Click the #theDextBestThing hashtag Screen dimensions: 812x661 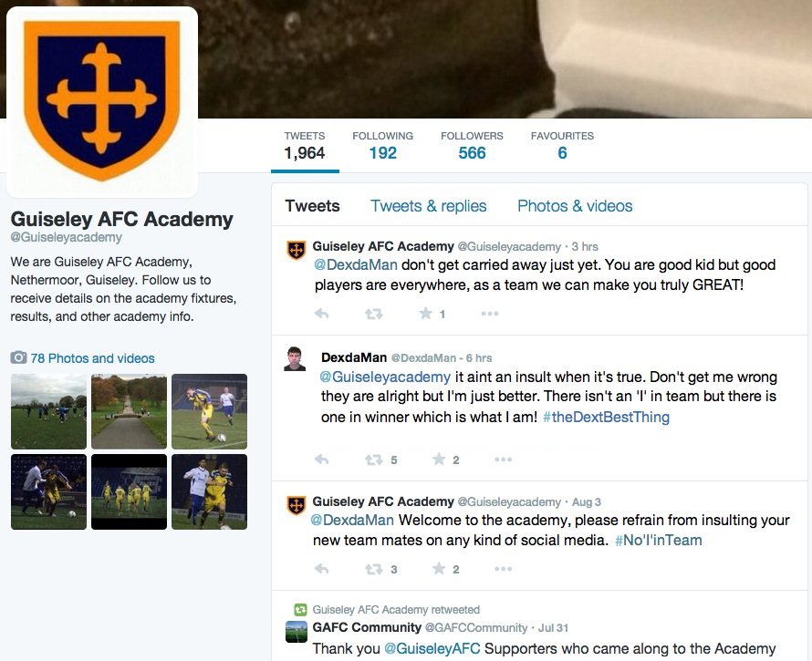(606, 418)
